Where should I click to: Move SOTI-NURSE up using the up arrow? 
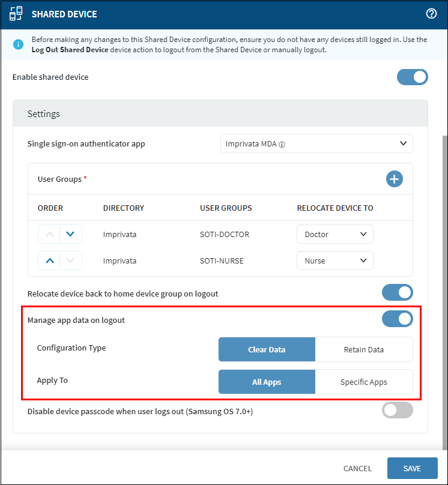pos(51,261)
